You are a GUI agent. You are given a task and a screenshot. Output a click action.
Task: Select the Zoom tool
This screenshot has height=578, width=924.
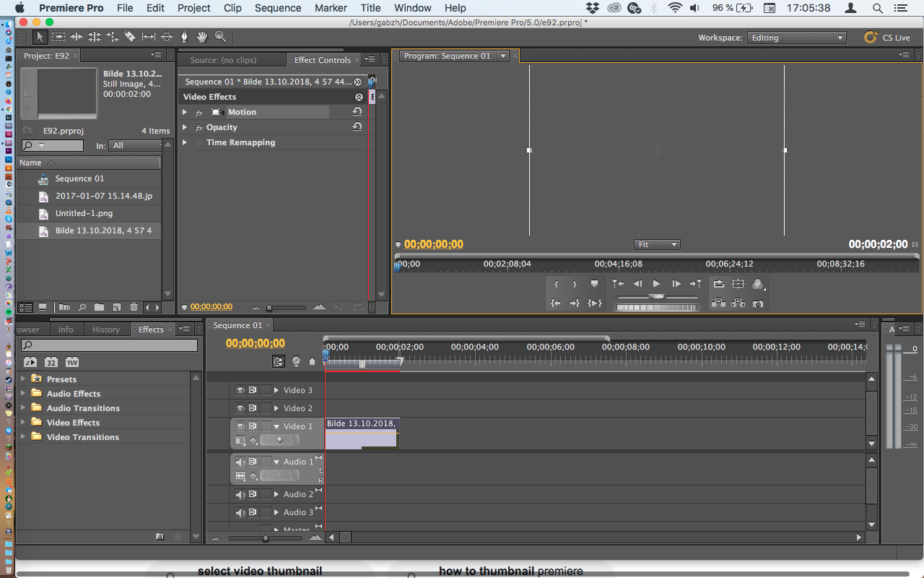(x=221, y=37)
